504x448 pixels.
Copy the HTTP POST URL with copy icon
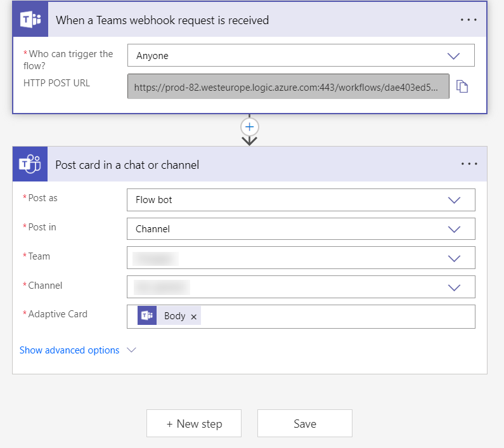pos(463,87)
